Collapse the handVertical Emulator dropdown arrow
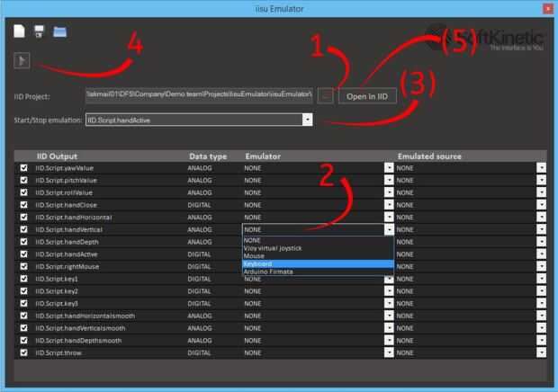558x392 pixels. [x=389, y=229]
